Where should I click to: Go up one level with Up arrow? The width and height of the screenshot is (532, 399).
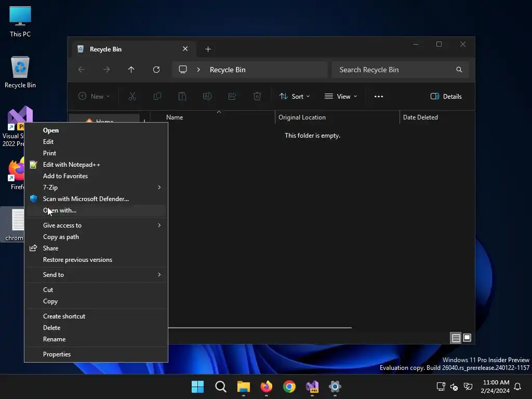[131, 70]
